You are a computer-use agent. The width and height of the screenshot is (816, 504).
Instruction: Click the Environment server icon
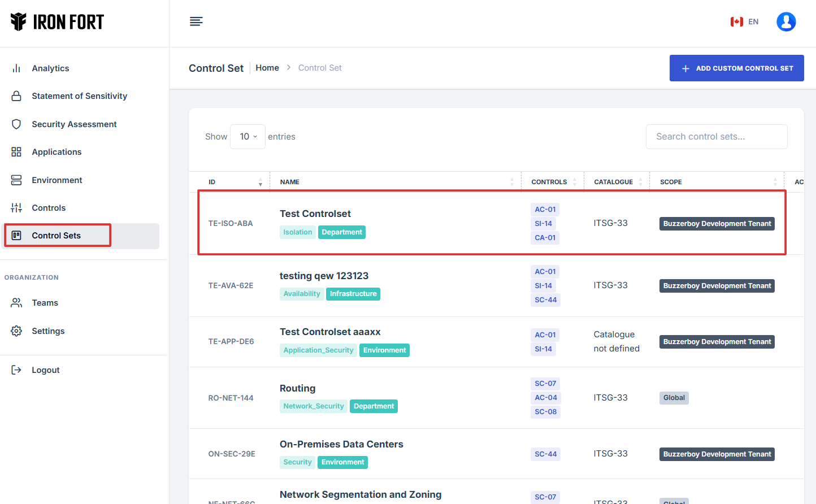pyautogui.click(x=16, y=180)
